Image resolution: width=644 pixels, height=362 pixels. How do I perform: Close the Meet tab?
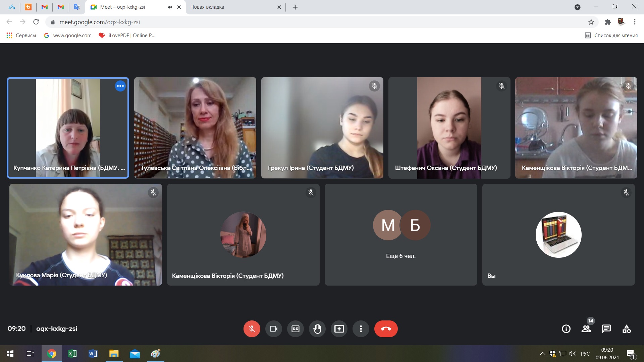click(x=179, y=7)
